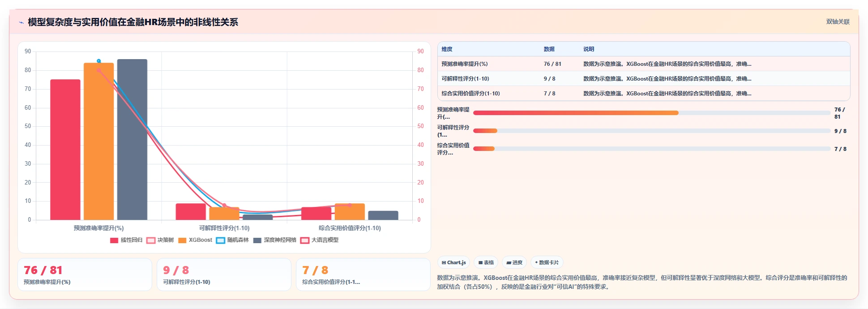
Task: Click 说明 text in 可解释性评分 table row
Action: click(x=667, y=79)
